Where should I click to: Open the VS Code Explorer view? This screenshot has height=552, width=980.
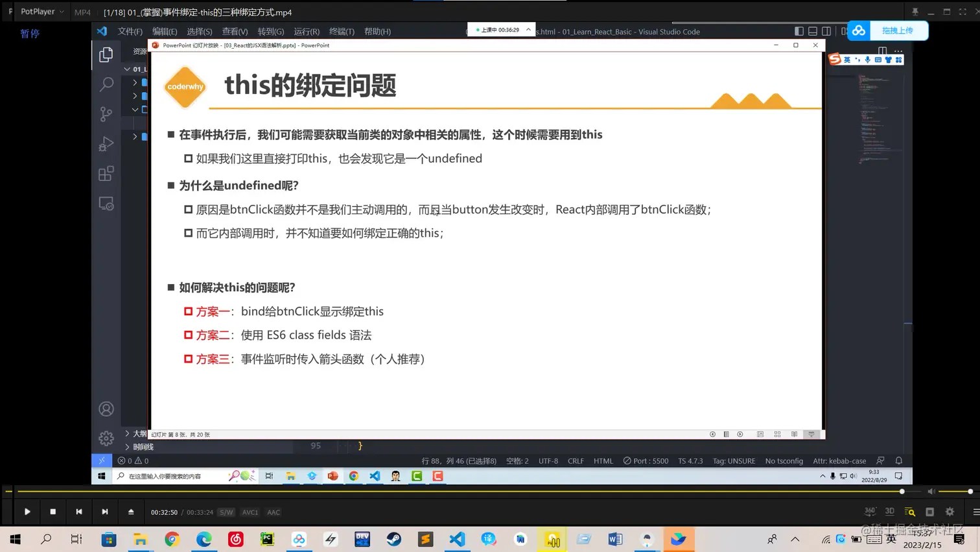(x=106, y=54)
